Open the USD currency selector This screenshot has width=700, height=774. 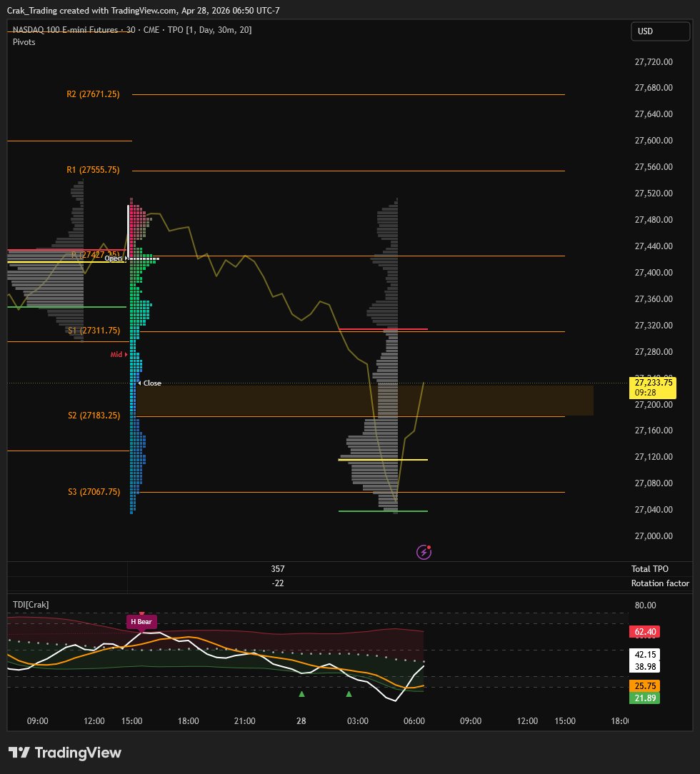pos(660,31)
